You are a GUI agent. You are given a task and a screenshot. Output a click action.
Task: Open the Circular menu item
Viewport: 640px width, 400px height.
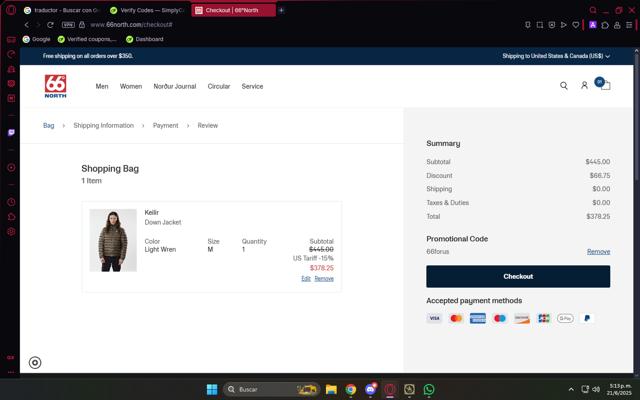(x=219, y=86)
